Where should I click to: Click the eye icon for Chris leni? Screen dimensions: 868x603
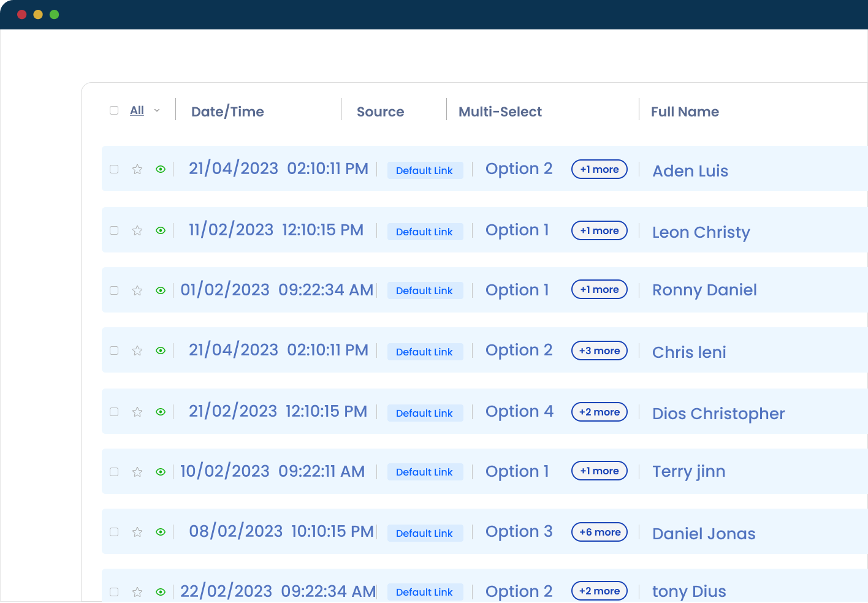(x=161, y=351)
